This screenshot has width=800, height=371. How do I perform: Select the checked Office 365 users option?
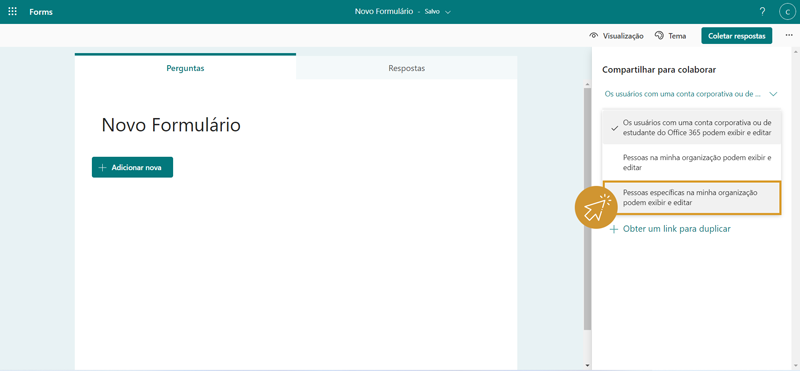tap(691, 128)
